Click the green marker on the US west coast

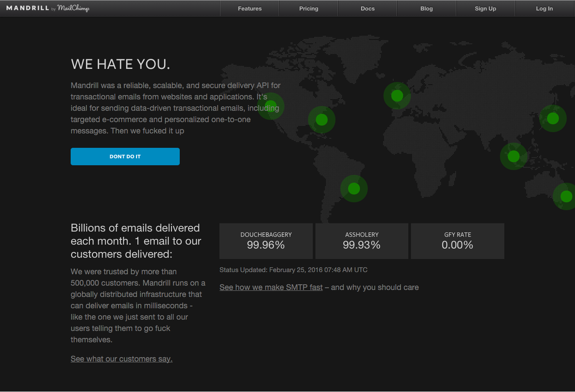click(x=271, y=106)
